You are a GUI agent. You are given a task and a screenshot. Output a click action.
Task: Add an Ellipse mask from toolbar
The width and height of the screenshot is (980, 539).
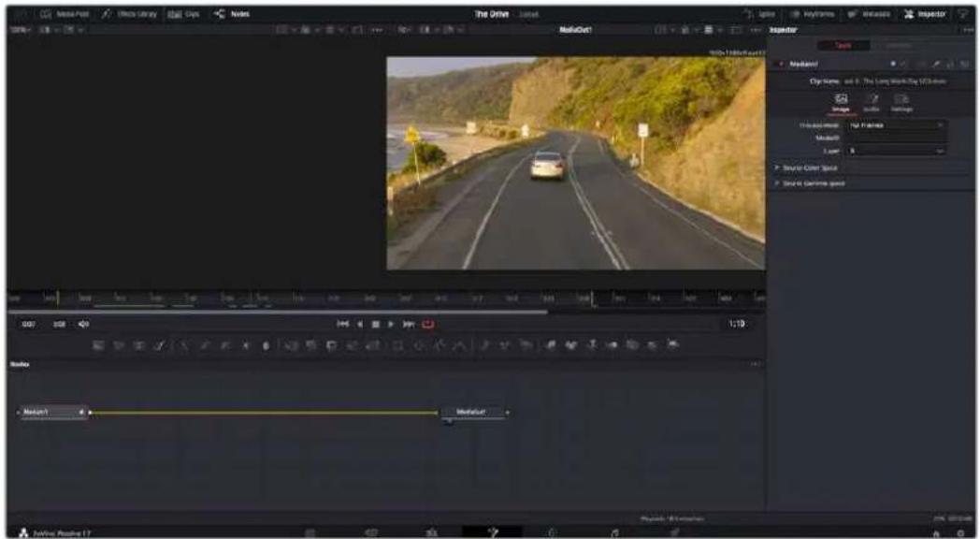tap(419, 344)
